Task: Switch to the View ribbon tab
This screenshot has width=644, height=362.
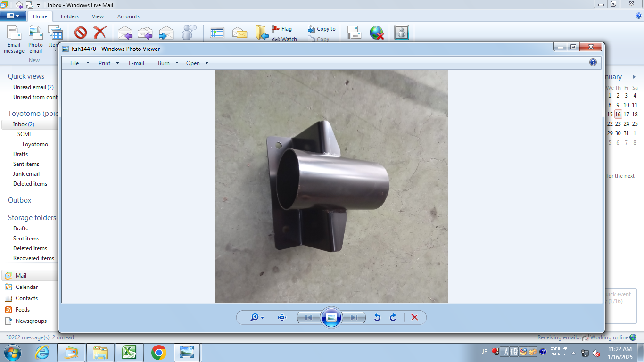Action: [98, 16]
